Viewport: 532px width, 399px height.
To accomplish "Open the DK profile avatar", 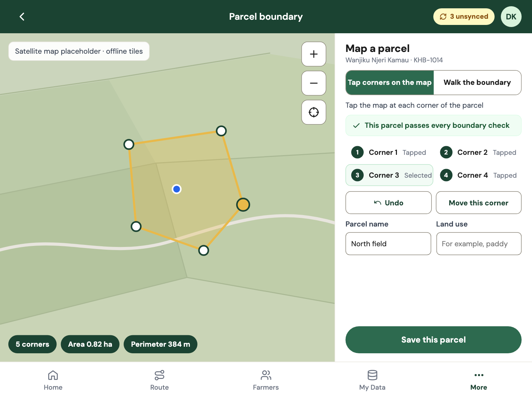I will (x=511, y=17).
